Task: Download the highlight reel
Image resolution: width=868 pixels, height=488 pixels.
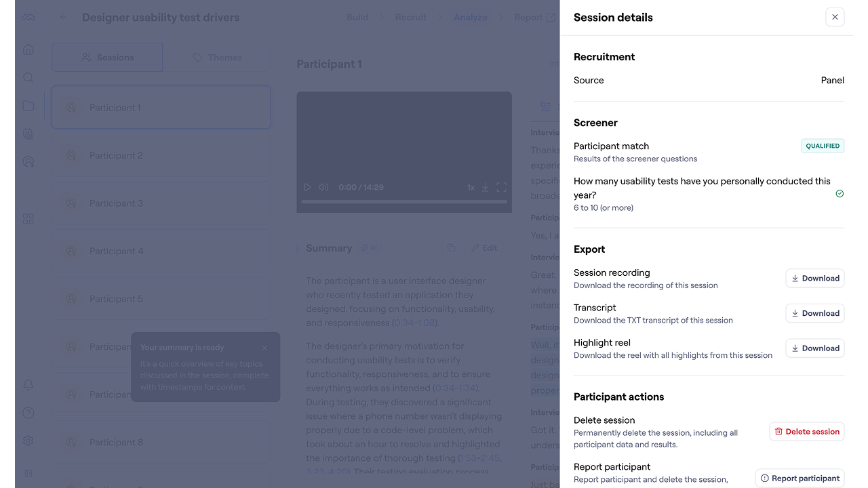Action: [x=814, y=348]
